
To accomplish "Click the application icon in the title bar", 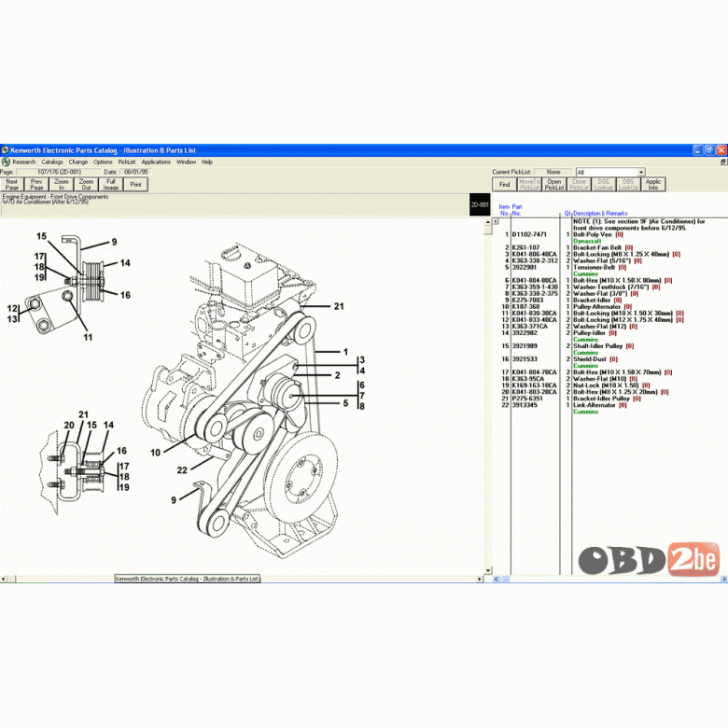I will coord(5,150).
